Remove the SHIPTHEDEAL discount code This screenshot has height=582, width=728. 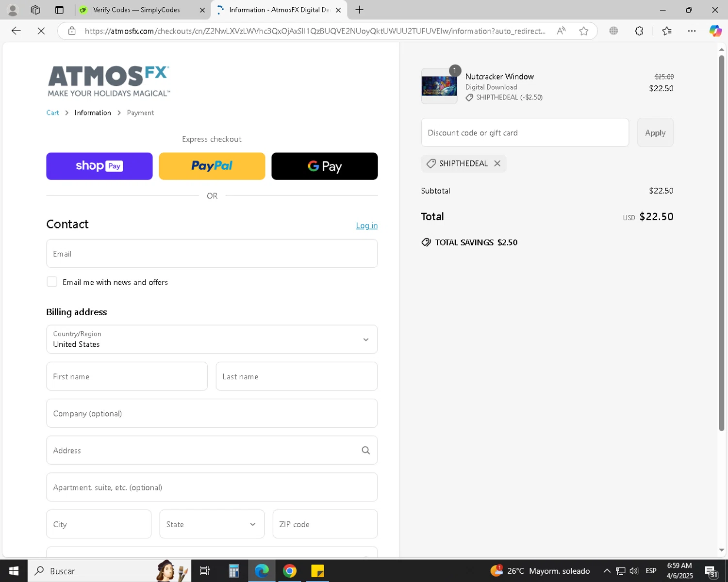[497, 163]
